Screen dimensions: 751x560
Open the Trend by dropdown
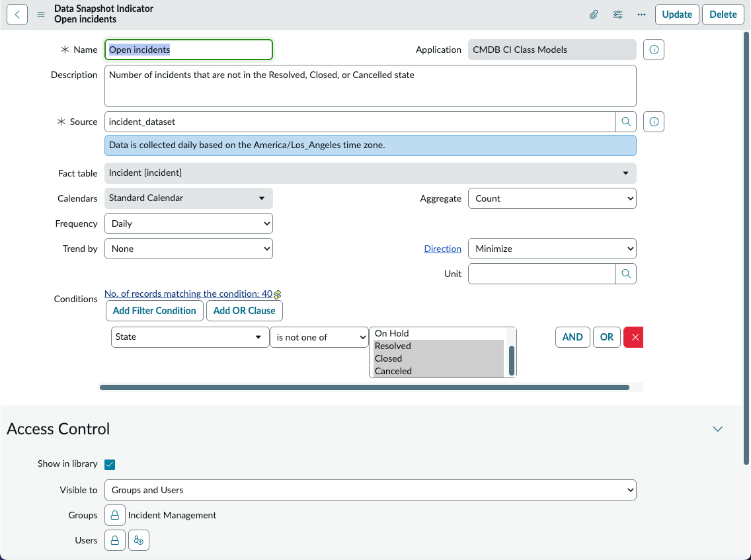click(x=188, y=249)
